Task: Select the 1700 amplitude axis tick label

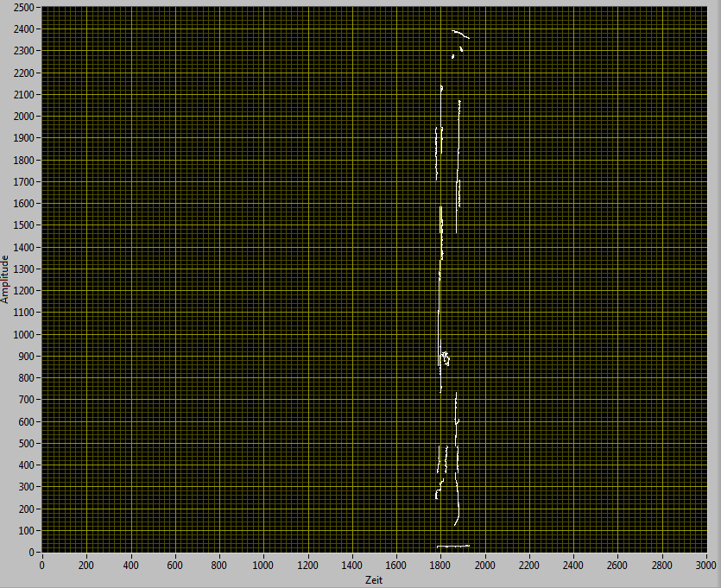Action: coord(24,182)
